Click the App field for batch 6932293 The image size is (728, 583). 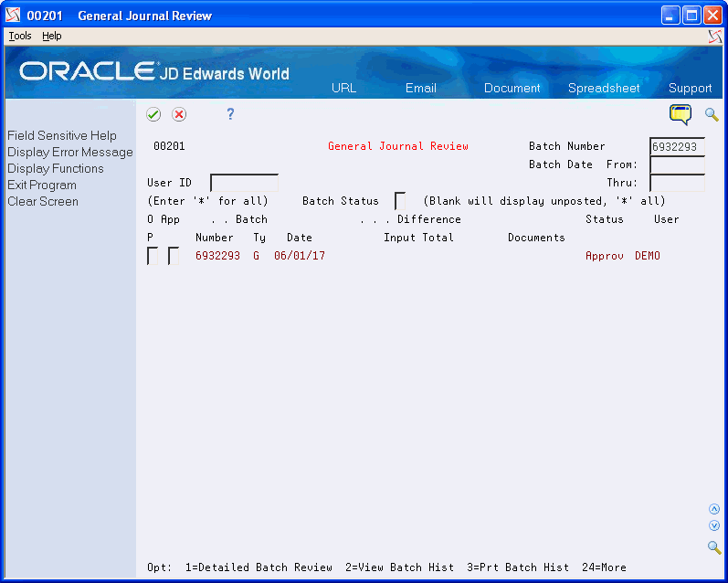click(x=174, y=256)
